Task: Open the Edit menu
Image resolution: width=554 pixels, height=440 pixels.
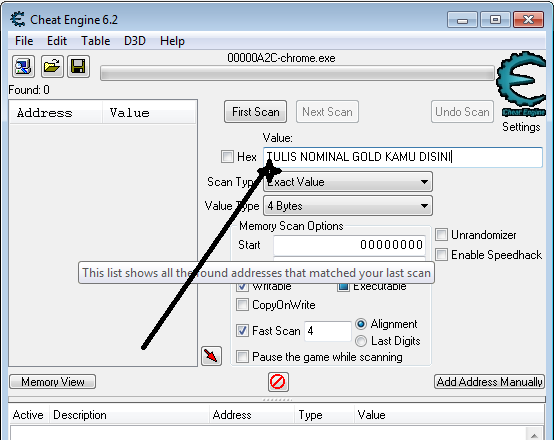Action: point(57,41)
